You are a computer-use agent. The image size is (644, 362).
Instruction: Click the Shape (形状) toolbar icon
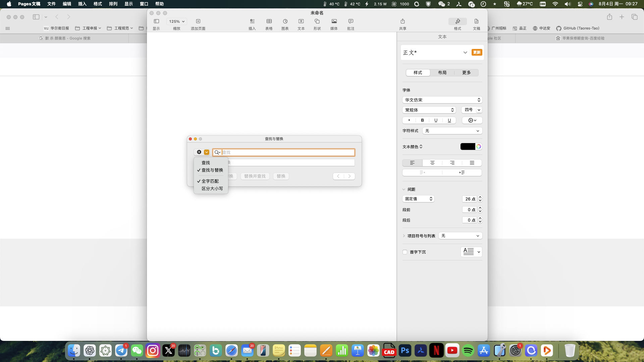pos(317,21)
